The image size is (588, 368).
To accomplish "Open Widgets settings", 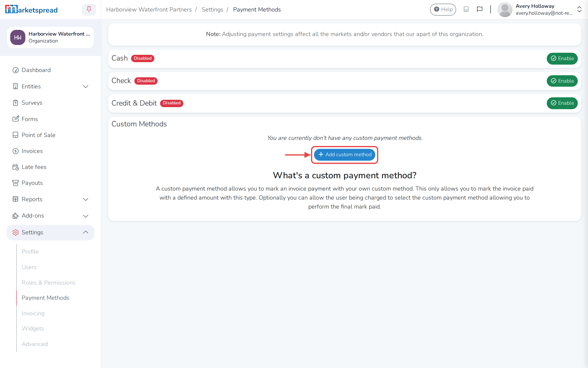I will pyautogui.click(x=33, y=329).
